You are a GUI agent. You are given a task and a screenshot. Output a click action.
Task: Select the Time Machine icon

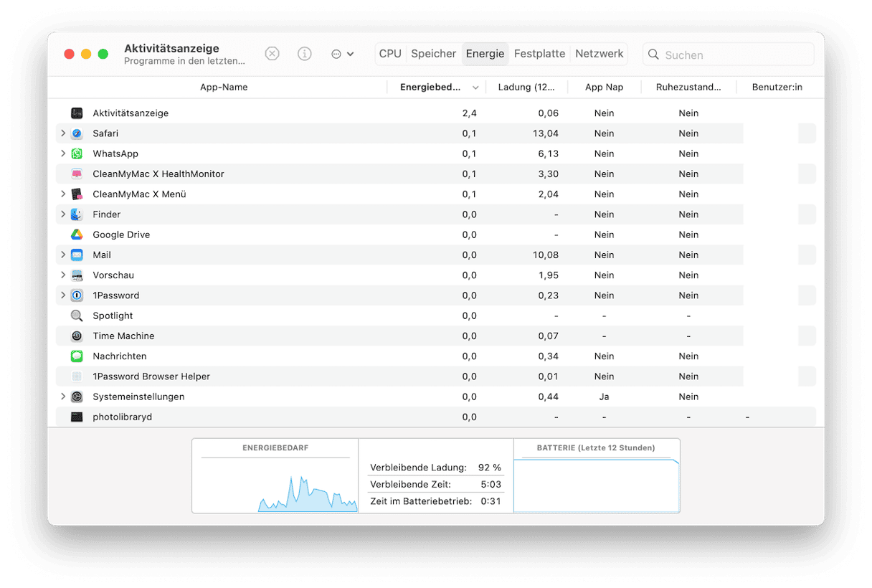(77, 336)
